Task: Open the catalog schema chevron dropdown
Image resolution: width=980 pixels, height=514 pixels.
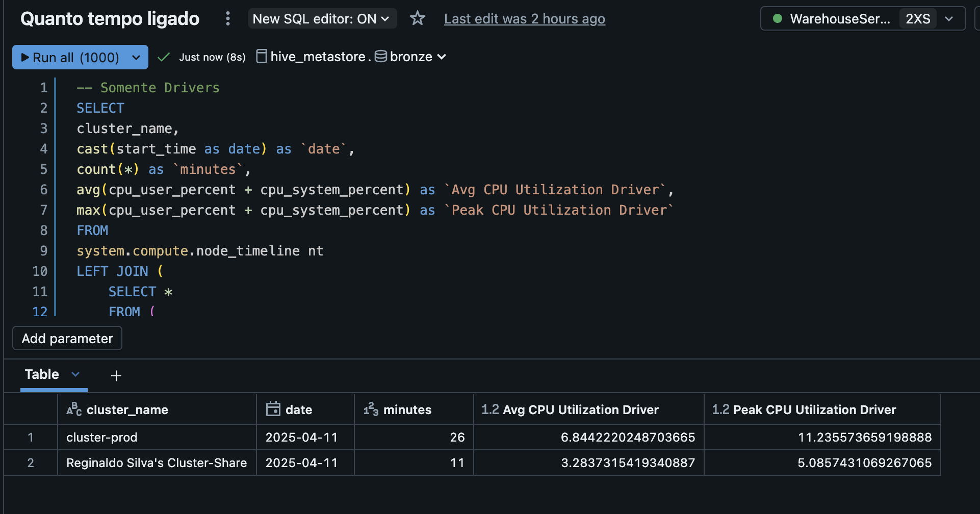Action: (x=442, y=57)
